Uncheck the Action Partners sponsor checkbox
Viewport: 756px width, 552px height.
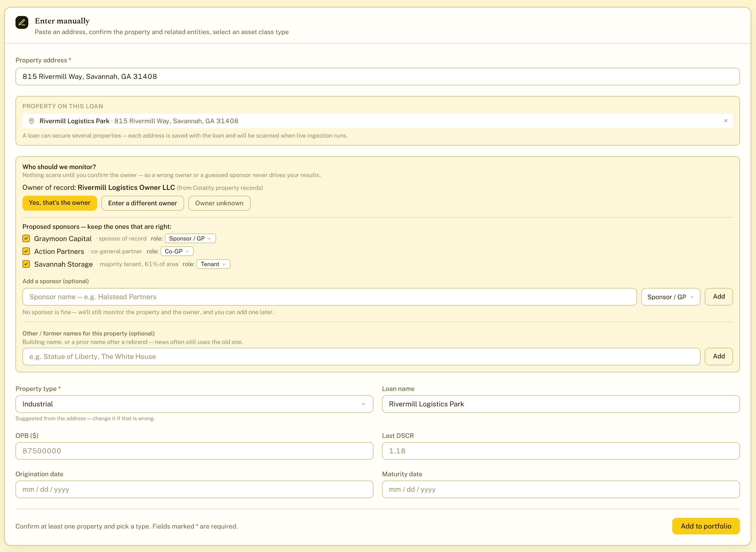tap(26, 251)
